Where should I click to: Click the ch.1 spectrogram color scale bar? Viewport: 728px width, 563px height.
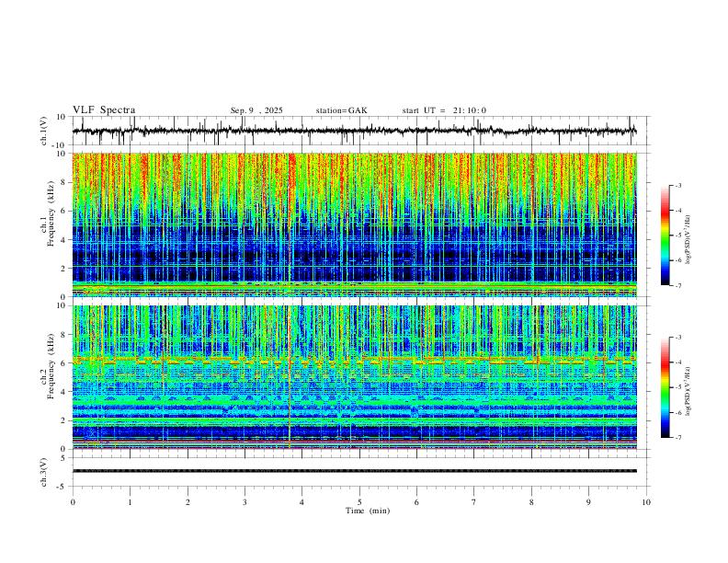[665, 236]
